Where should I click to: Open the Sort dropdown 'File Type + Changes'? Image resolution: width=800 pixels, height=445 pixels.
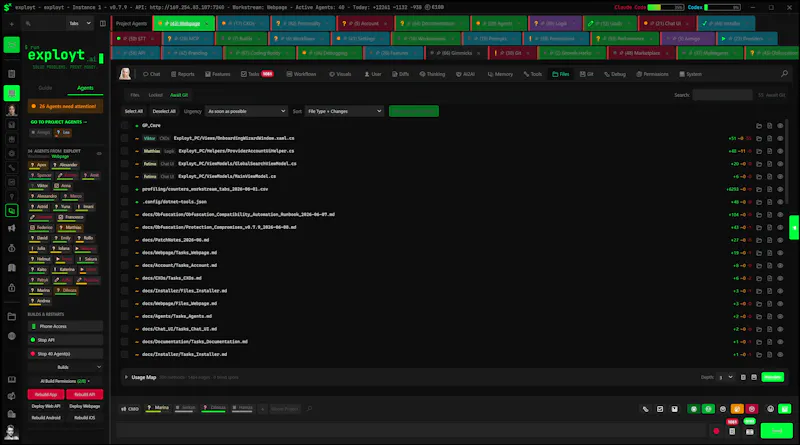coord(344,111)
